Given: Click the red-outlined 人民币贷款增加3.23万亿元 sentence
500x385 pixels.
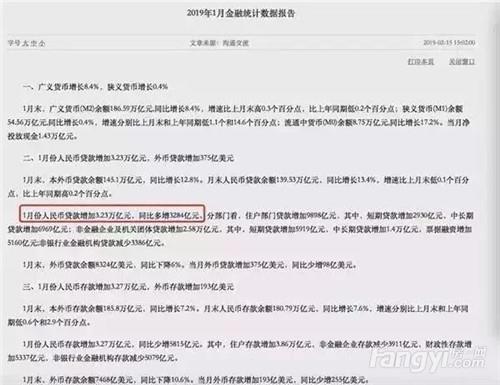Looking at the screenshot, I should pyautogui.click(x=112, y=215).
